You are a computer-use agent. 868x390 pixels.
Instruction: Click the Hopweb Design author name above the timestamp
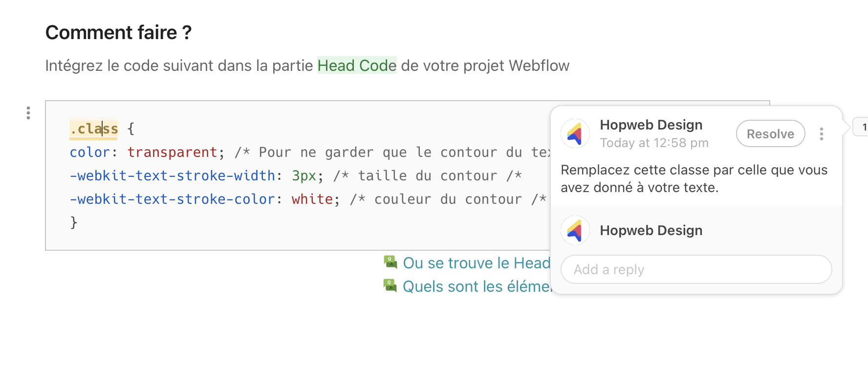[651, 125]
